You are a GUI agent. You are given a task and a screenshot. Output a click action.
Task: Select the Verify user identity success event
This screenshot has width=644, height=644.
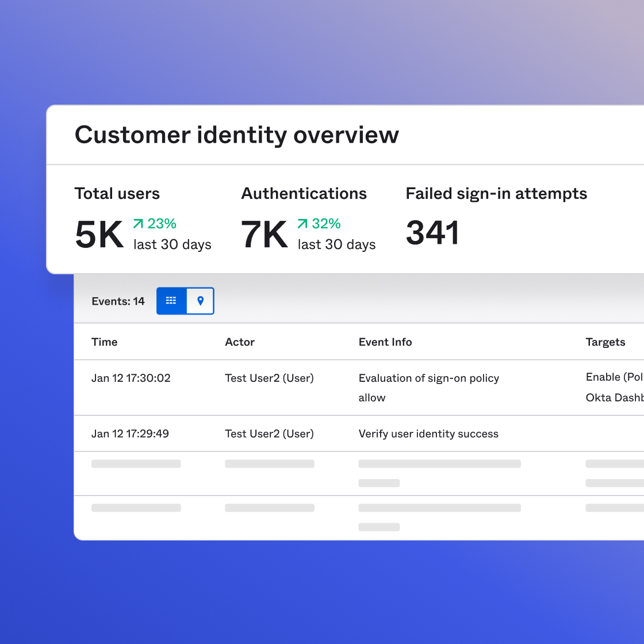pyautogui.click(x=428, y=434)
